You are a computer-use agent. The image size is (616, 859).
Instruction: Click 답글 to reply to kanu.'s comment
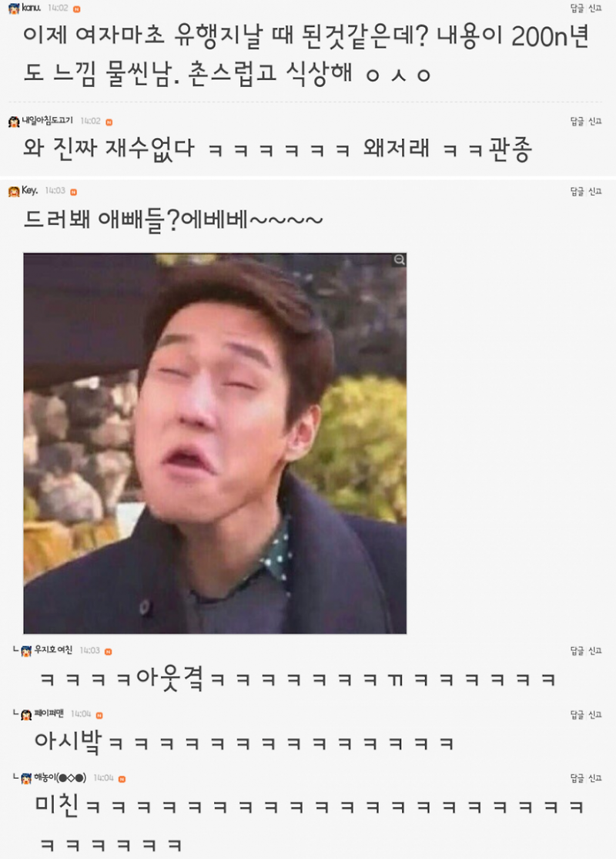(x=577, y=8)
